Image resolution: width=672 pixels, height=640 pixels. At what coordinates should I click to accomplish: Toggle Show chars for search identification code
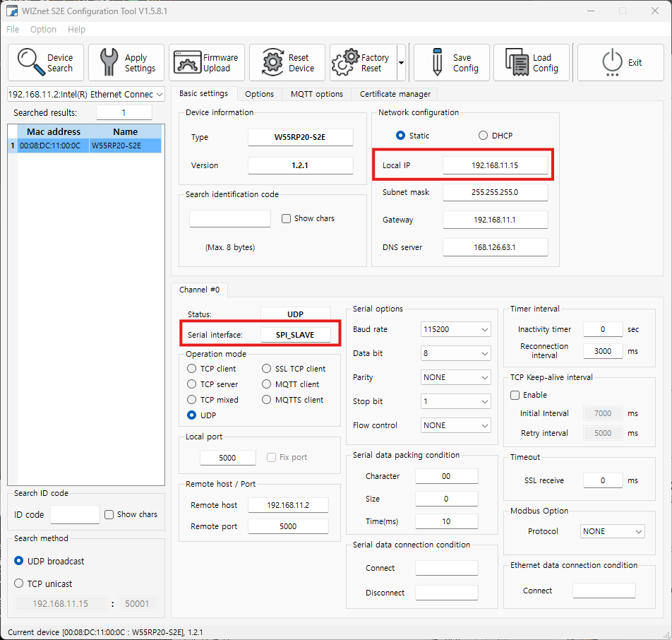coord(286,218)
